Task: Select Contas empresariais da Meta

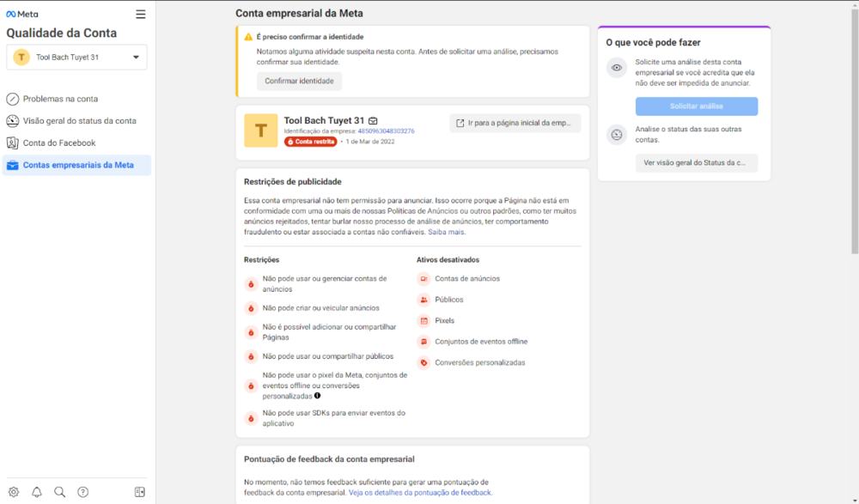Action: point(76,165)
